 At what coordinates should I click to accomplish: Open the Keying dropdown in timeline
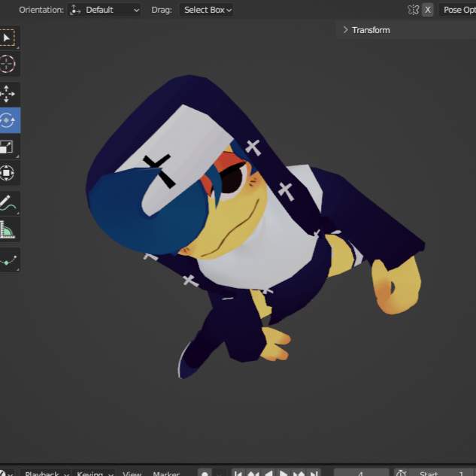coord(93,473)
